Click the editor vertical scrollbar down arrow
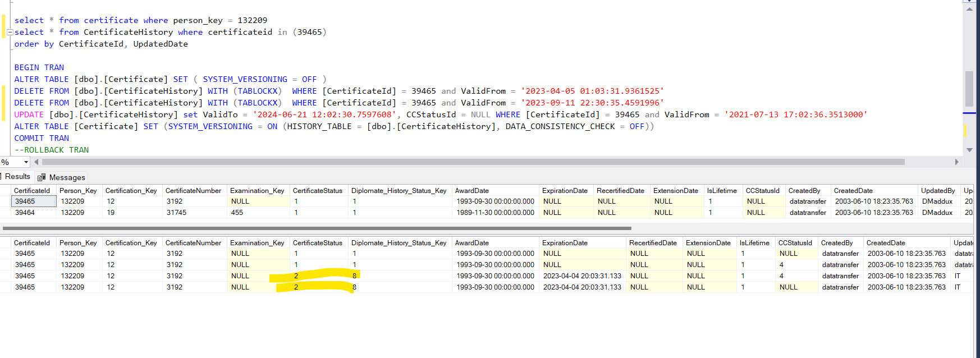980x358 pixels. [969, 150]
